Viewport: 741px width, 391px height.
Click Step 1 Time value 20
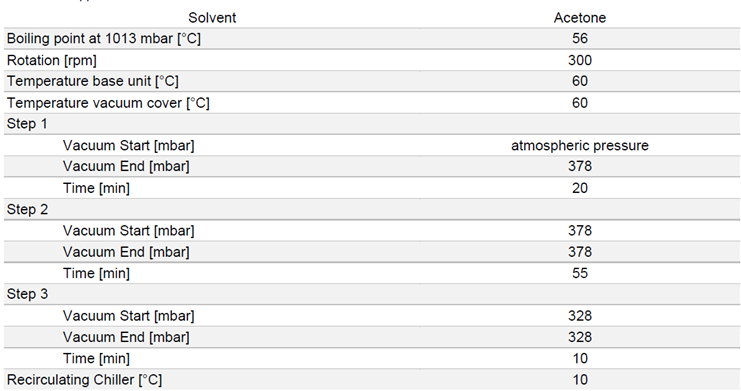[580, 188]
